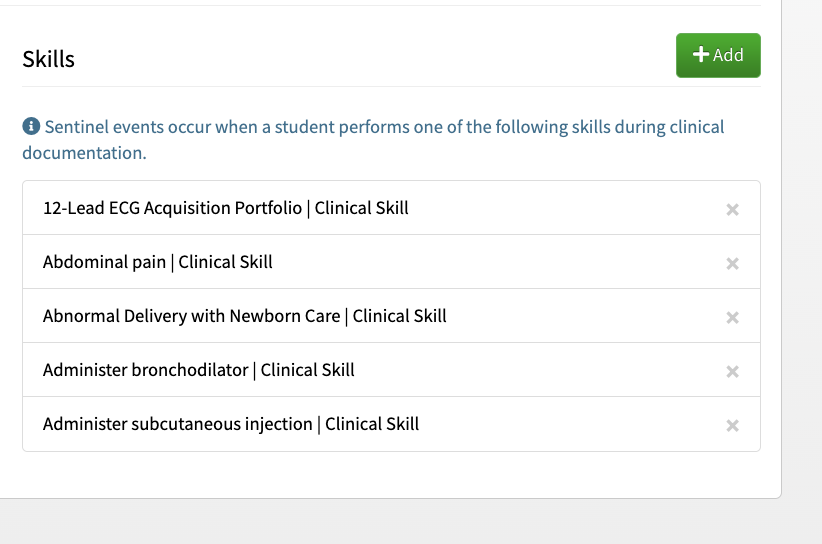Remove the Administer bronchodilator skill
The width and height of the screenshot is (822, 544).
[732, 372]
